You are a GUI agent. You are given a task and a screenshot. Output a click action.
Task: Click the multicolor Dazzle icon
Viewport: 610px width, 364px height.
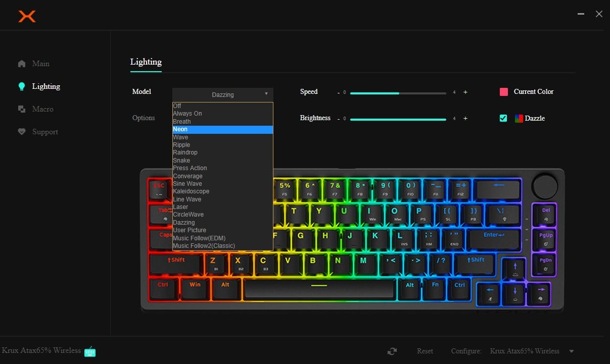pyautogui.click(x=519, y=119)
